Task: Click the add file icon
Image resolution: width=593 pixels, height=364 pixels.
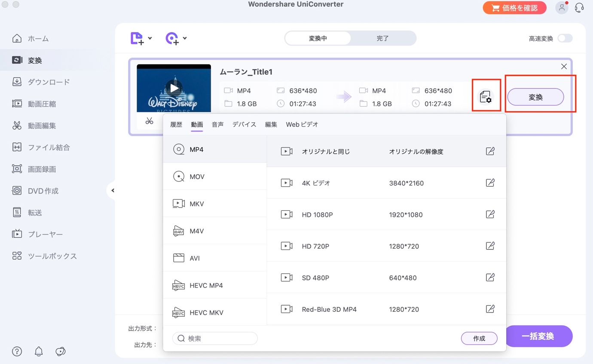Action: pyautogui.click(x=137, y=38)
